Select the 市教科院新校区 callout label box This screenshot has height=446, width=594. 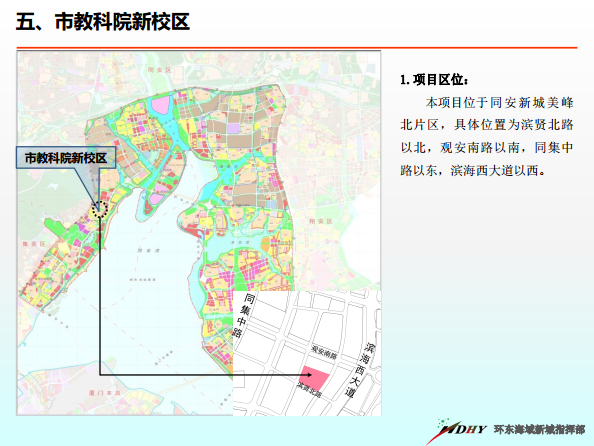[66, 158]
